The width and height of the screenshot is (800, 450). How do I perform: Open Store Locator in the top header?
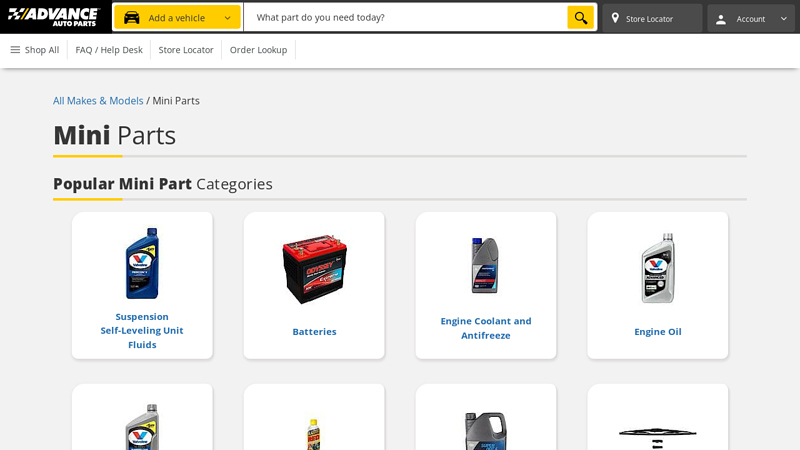coord(652,18)
